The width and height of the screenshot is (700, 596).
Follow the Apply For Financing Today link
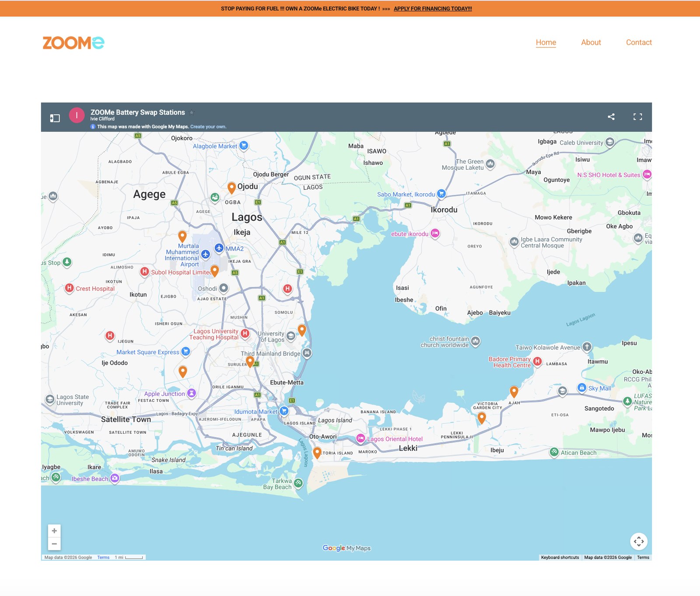tap(433, 8)
